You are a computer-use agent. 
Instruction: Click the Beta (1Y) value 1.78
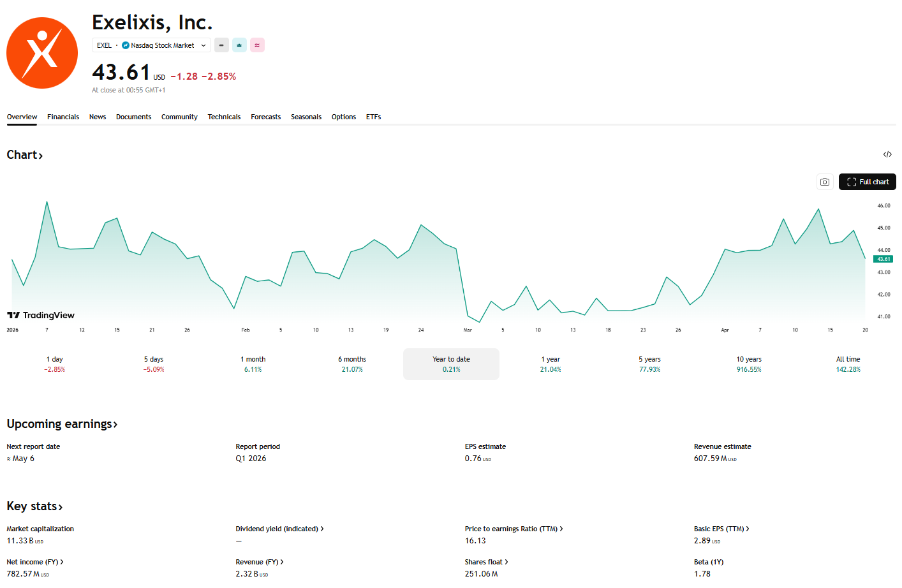702,574
